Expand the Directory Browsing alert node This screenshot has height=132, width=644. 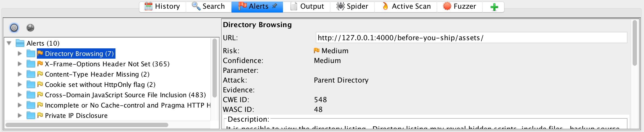(x=20, y=54)
